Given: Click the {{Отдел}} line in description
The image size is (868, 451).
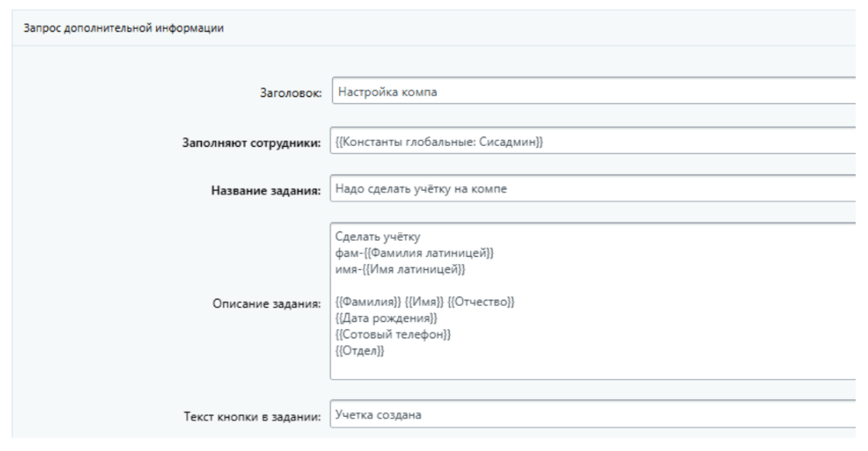Looking at the screenshot, I should (x=361, y=350).
